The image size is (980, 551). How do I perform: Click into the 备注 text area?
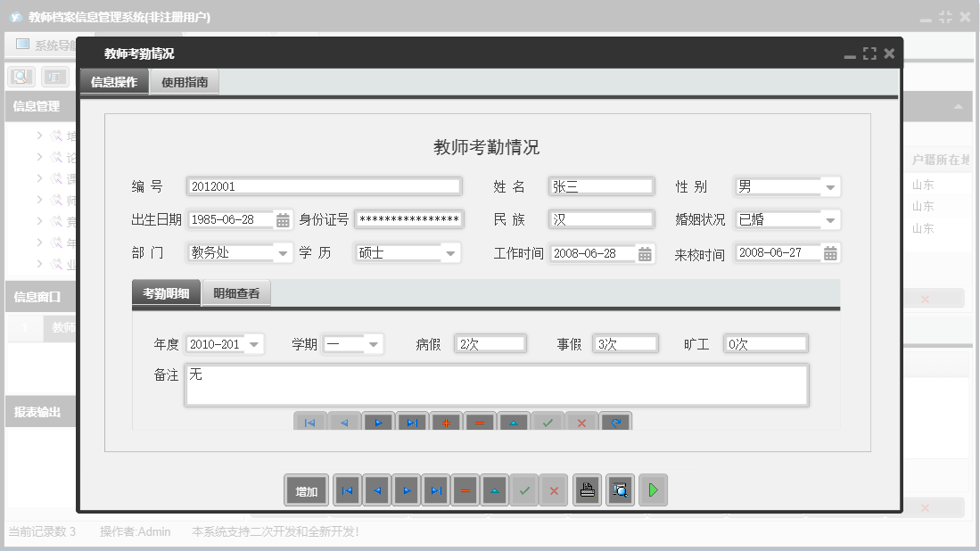coord(496,385)
